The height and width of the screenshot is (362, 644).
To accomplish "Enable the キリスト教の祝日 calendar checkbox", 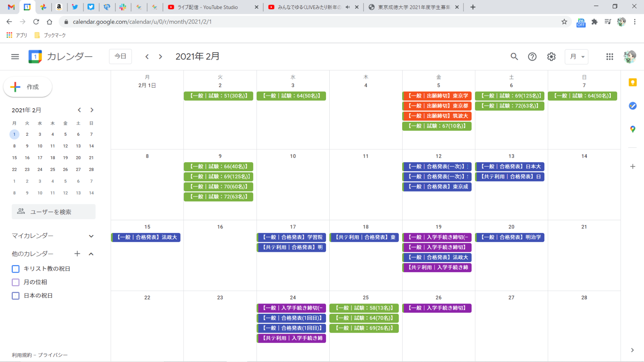I will click(15, 269).
